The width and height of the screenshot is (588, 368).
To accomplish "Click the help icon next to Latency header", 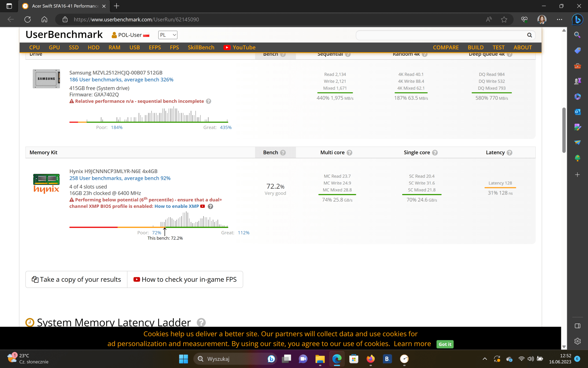I will coord(510,152).
